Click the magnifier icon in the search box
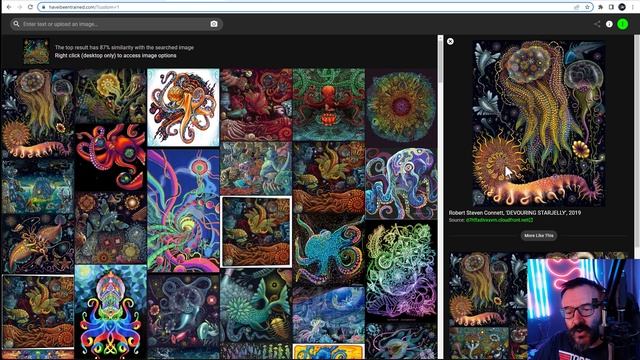Image resolution: width=640 pixels, height=360 pixels. point(16,24)
